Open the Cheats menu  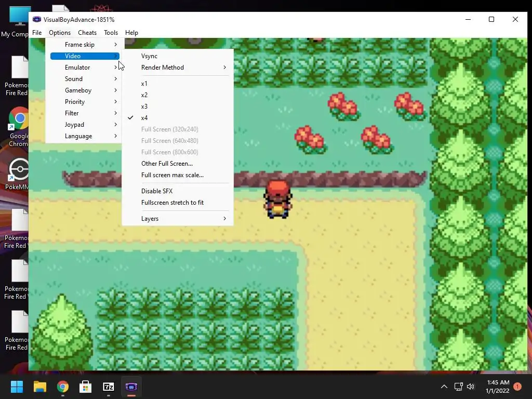click(87, 33)
